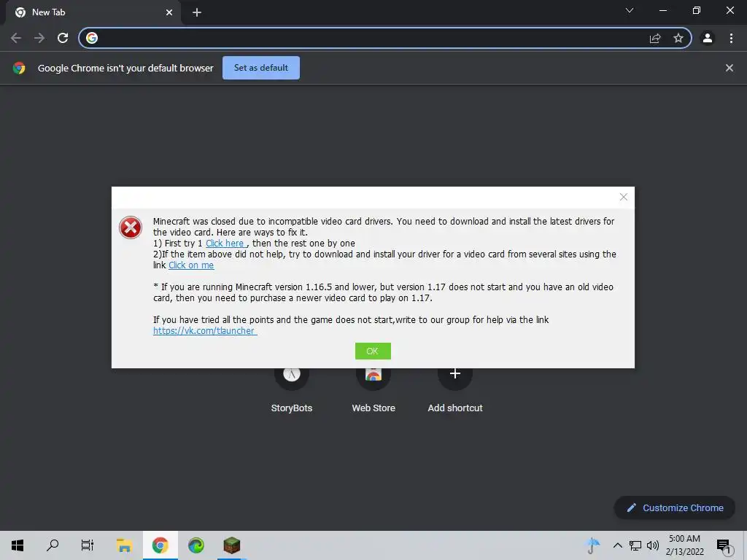
Task: Open Chrome's three-dot menu
Action: [731, 38]
